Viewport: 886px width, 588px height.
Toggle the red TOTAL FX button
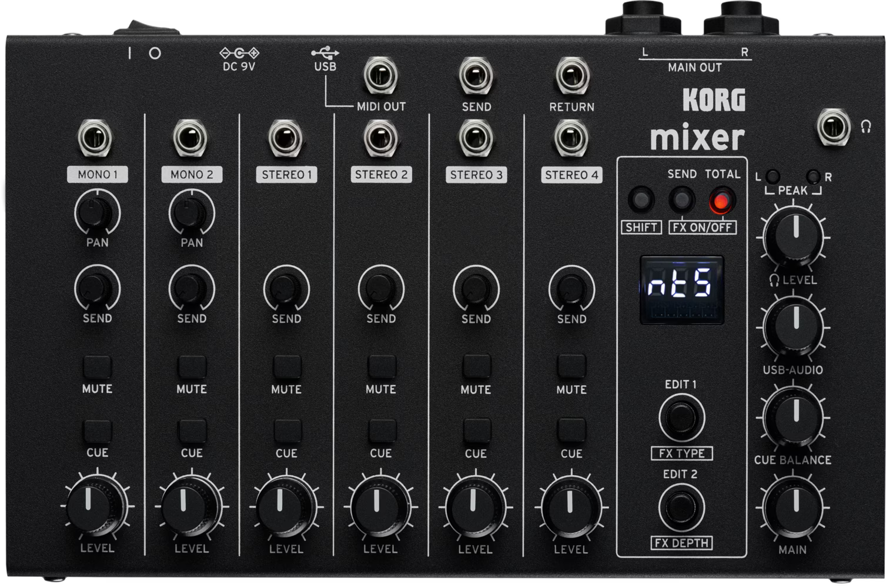click(x=722, y=201)
